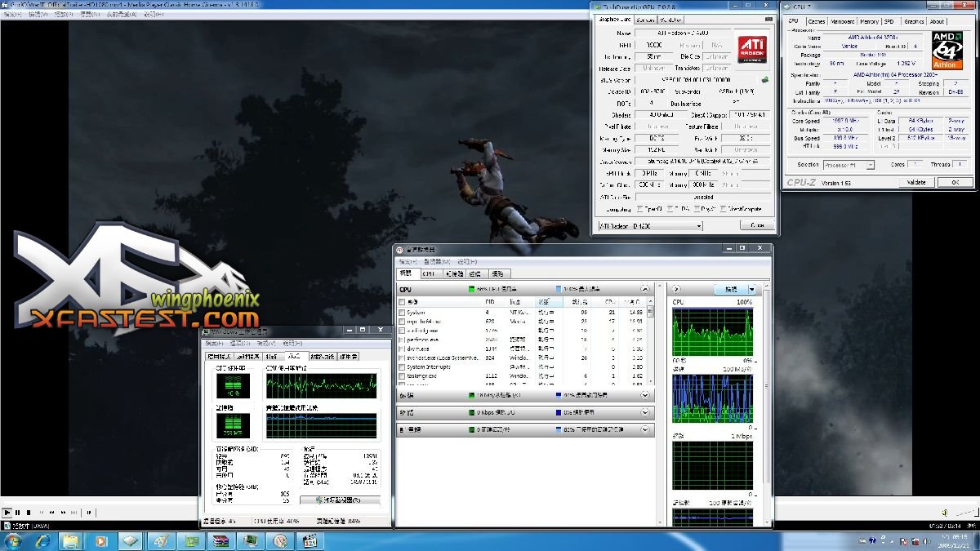Click the OK button in CPU-Z
The width and height of the screenshot is (980, 551).
[954, 183]
